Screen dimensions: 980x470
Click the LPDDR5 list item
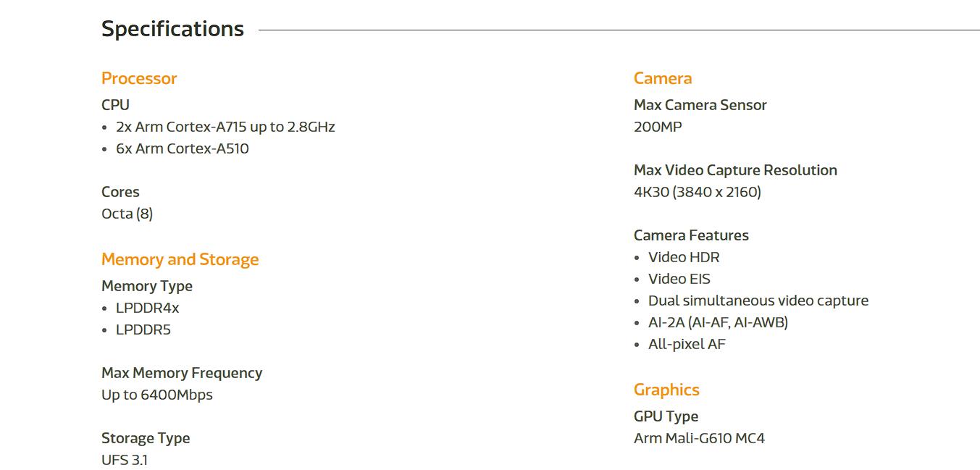(143, 330)
